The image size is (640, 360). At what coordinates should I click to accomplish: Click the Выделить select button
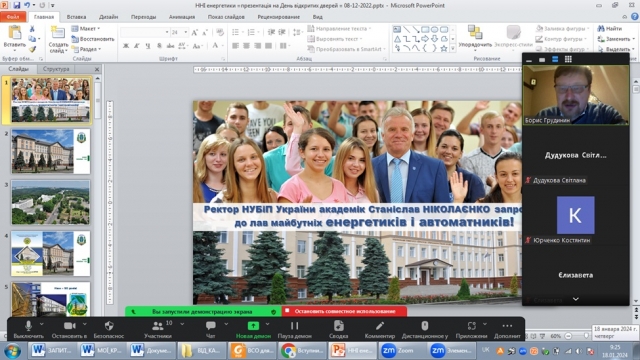coord(616,49)
